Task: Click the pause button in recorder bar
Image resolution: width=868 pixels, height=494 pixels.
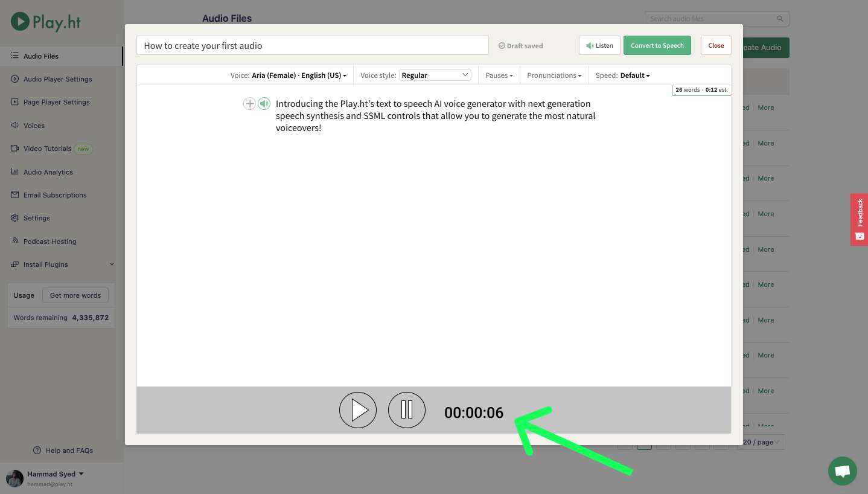Action: click(407, 410)
